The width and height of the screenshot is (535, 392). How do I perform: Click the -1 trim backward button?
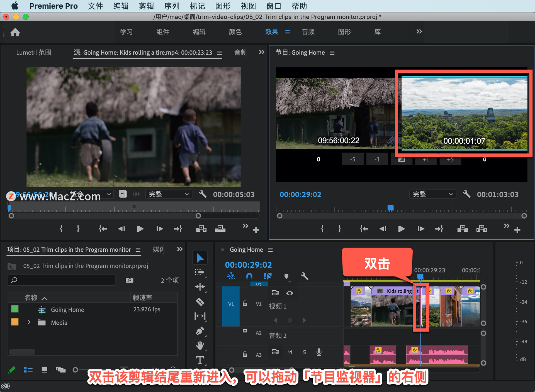coord(377,160)
